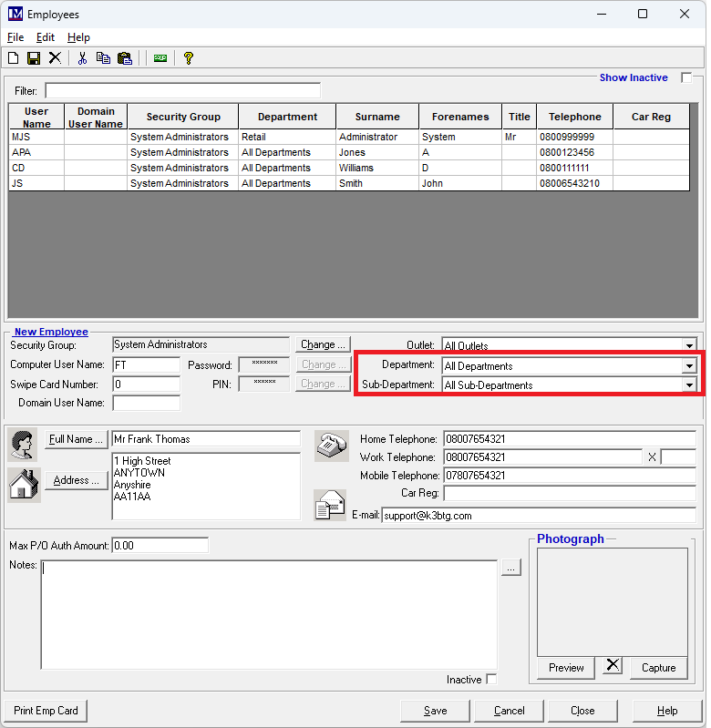
Task: Open the Department dropdown list
Action: [688, 366]
